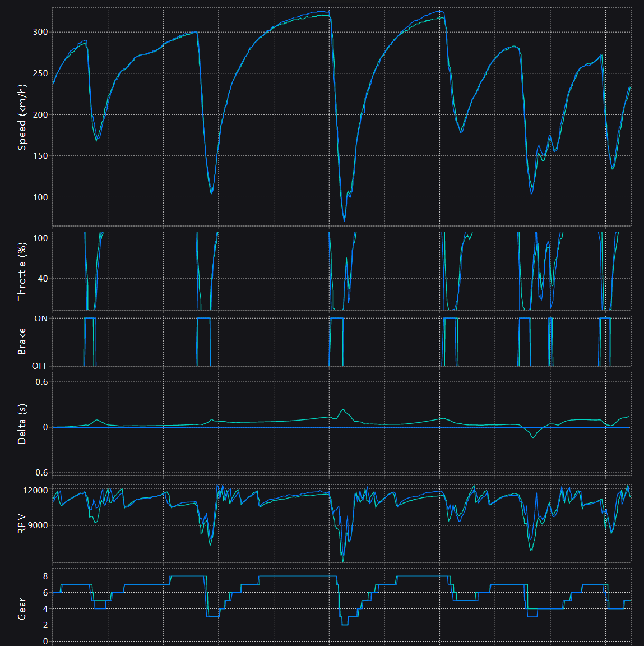Viewport: 644px width, 646px height.
Task: Click the -0.6 tick on delta axis
Action: (40, 473)
